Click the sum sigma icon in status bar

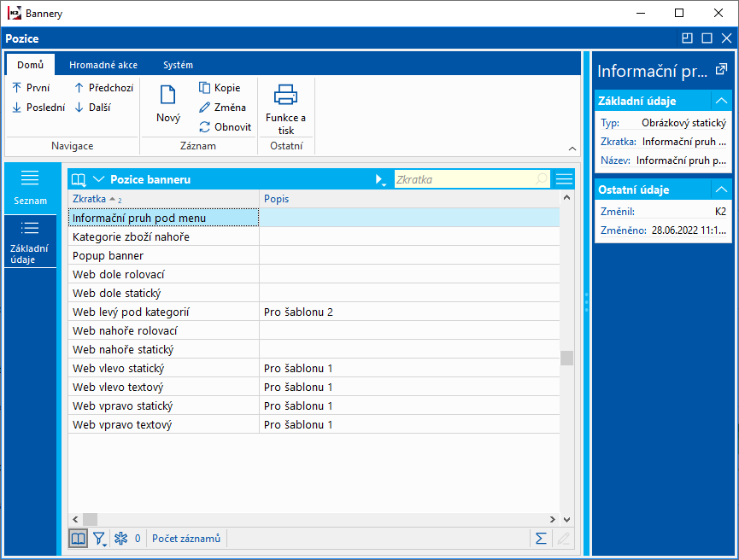pos(540,539)
